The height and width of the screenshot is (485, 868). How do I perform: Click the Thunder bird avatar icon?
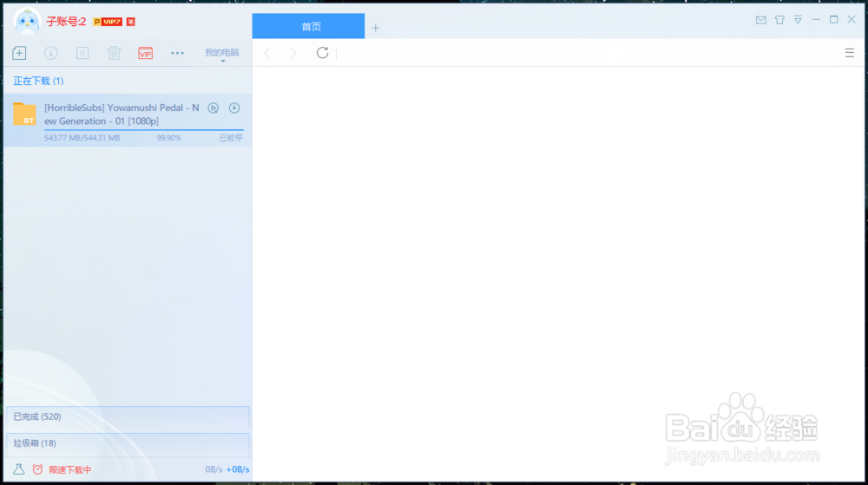(x=27, y=22)
